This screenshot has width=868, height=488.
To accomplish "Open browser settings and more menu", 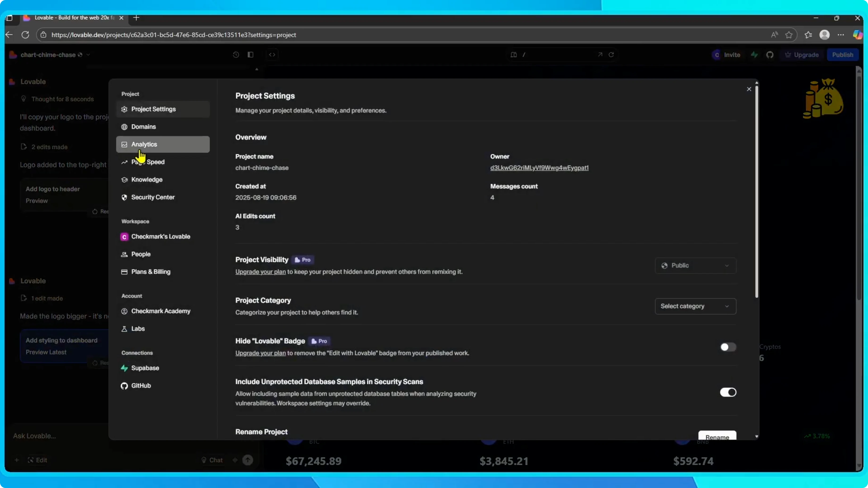I will click(x=841, y=35).
